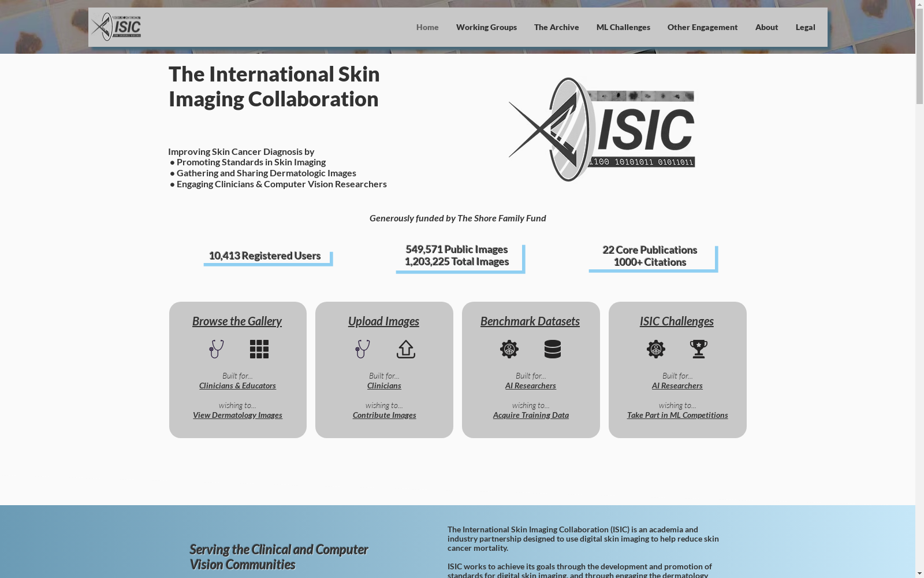924x578 pixels.
Task: Follow the Benchmark Datasets heading link
Action: tap(530, 321)
